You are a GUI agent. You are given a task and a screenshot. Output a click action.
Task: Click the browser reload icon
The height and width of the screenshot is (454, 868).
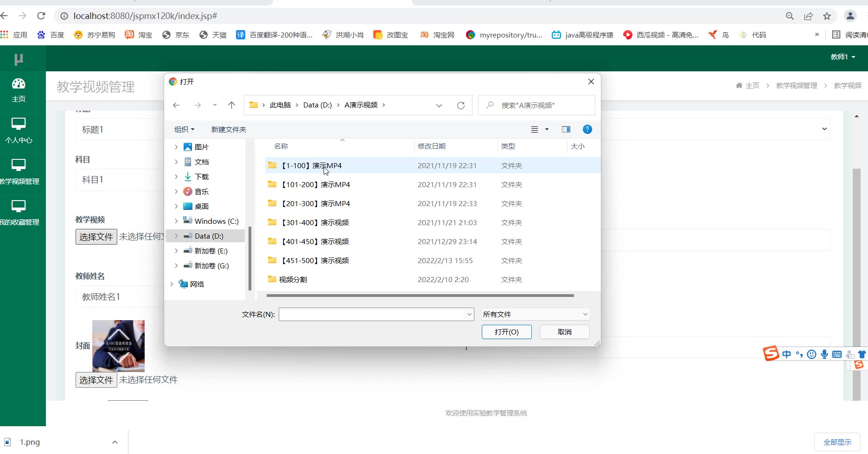[x=41, y=16]
